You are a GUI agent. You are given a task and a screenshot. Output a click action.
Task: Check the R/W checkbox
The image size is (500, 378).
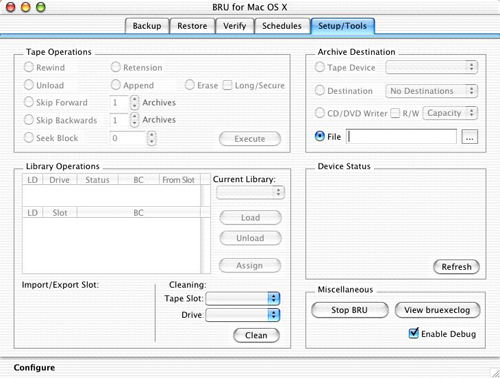pos(395,113)
